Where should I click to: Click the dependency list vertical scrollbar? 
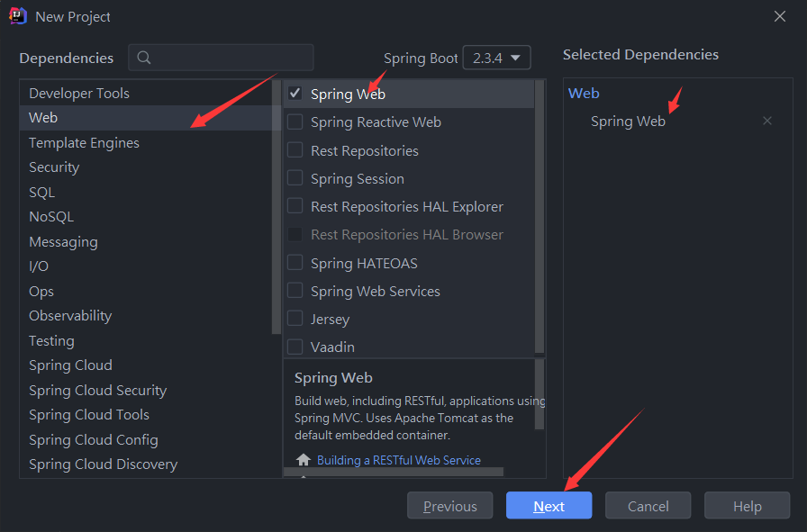(x=540, y=216)
